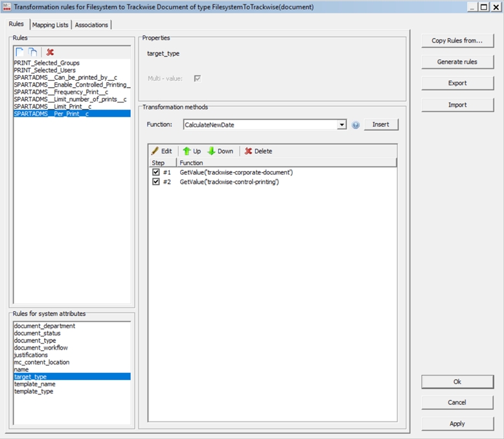Toggle the Multi-value checkbox
504x439 pixels.
pyautogui.click(x=197, y=78)
